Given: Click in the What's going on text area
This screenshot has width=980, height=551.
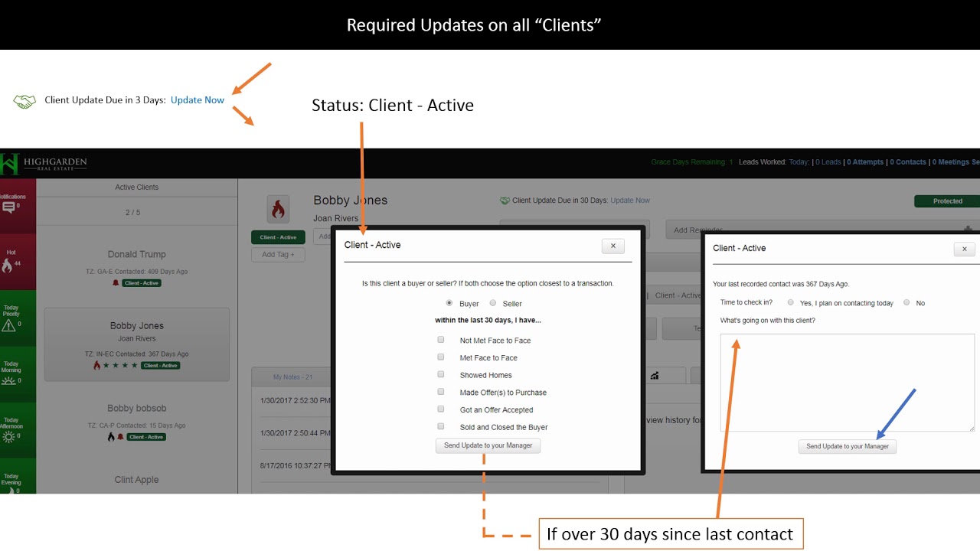Looking at the screenshot, I should 848,383.
